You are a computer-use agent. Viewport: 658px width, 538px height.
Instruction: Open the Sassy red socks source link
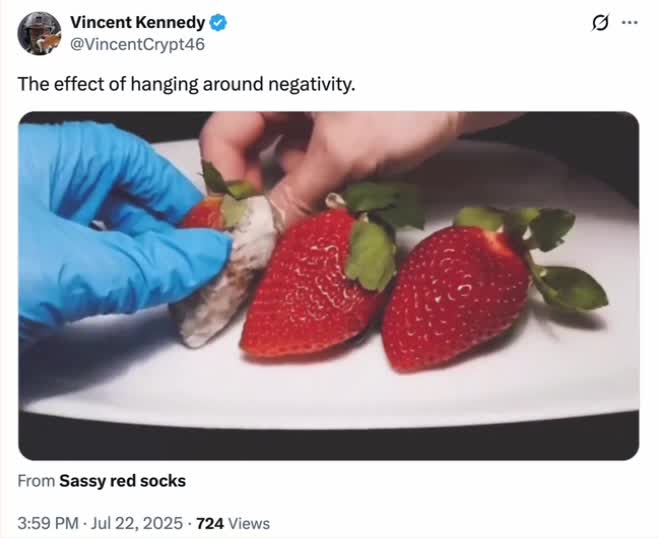point(122,481)
